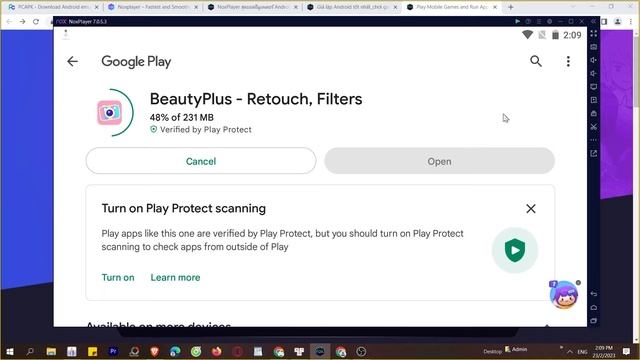Open a new browser tab
Viewport: 640px width, 360px height.
coord(511,7)
